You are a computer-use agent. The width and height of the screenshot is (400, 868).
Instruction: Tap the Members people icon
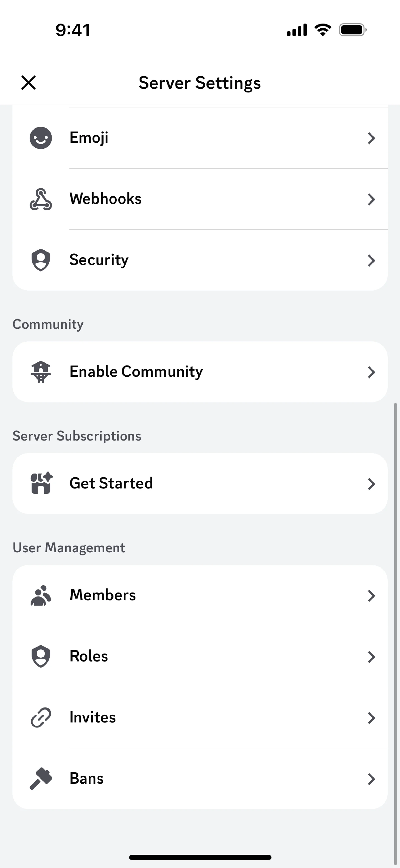pos(41,595)
